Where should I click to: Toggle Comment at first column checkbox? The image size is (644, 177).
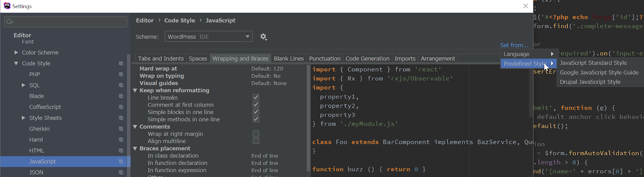[x=256, y=104]
